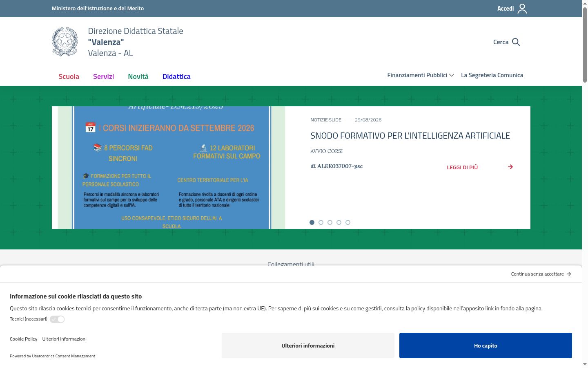Select the fifth carousel slide dot
The height and width of the screenshot is (368, 588).
(348, 222)
